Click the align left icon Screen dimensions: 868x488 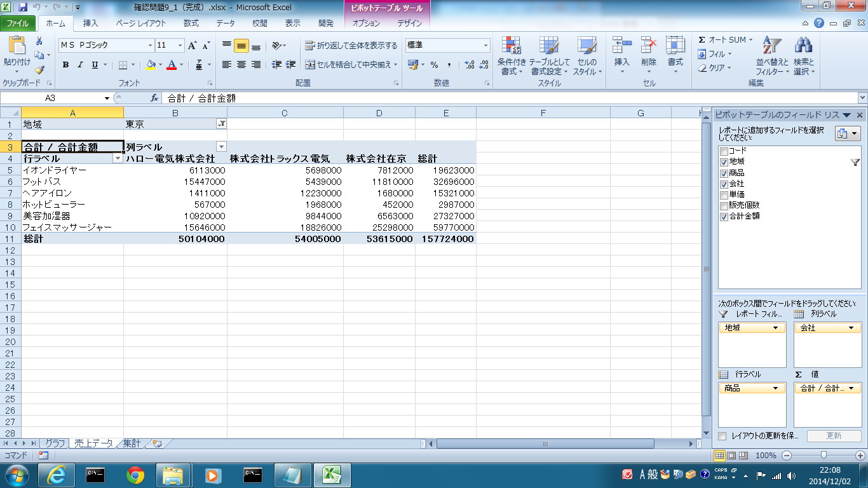tap(227, 65)
